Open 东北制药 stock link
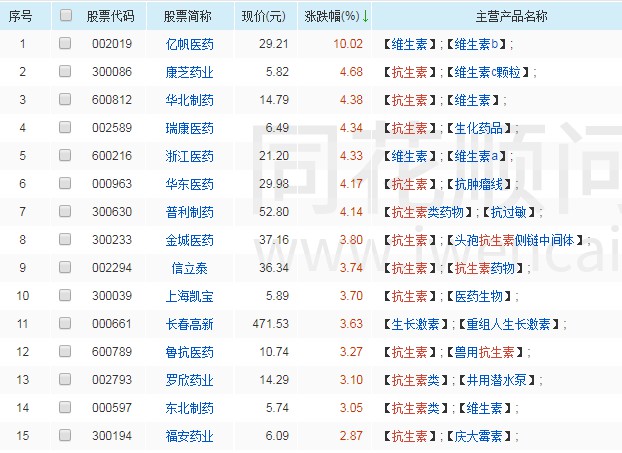 [190, 408]
